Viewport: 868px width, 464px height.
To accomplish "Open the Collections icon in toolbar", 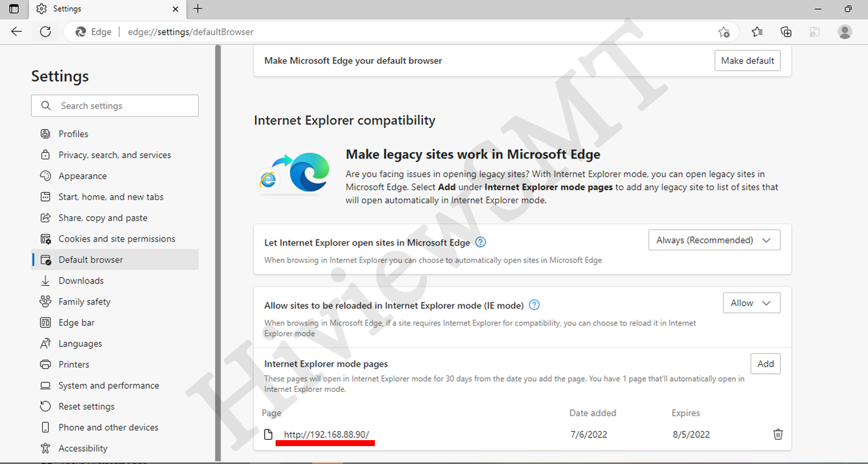I will pos(786,32).
